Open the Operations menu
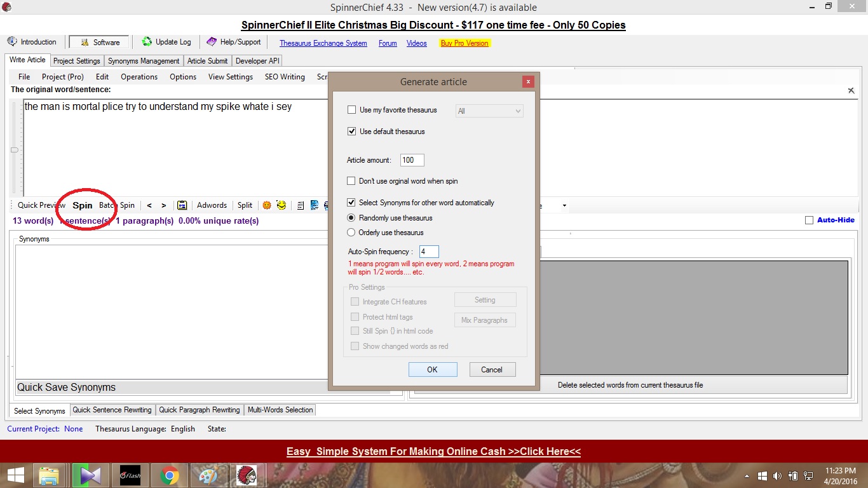The width and height of the screenshot is (868, 488). pyautogui.click(x=139, y=77)
